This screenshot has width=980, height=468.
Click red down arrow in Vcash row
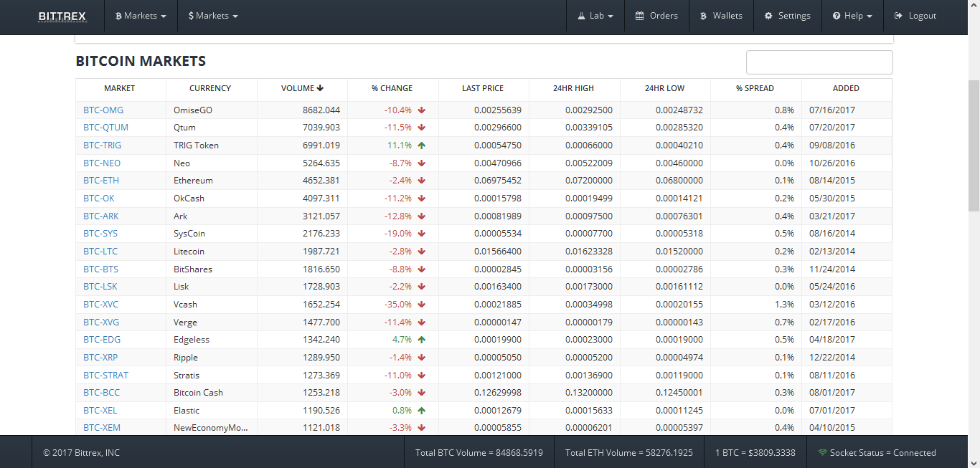422,304
